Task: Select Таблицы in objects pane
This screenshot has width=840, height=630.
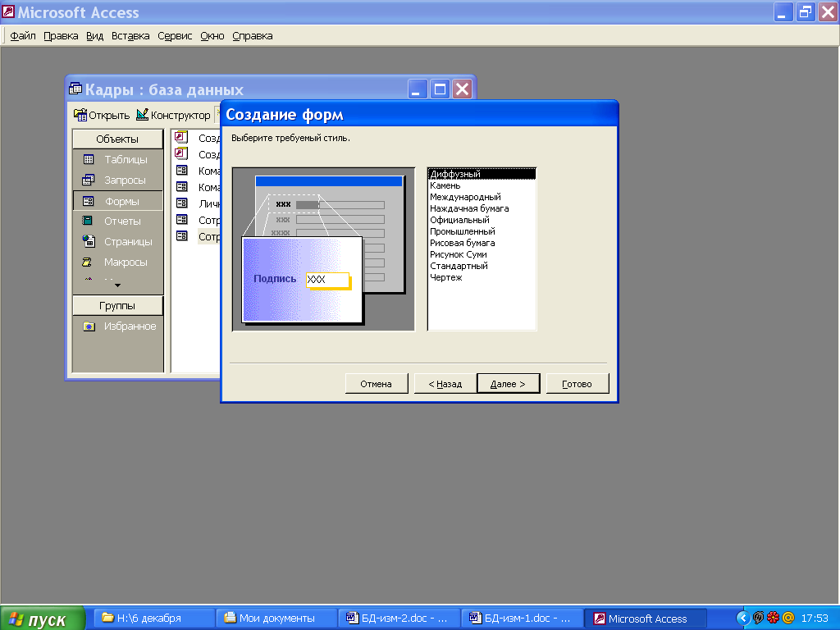Action: [117, 160]
